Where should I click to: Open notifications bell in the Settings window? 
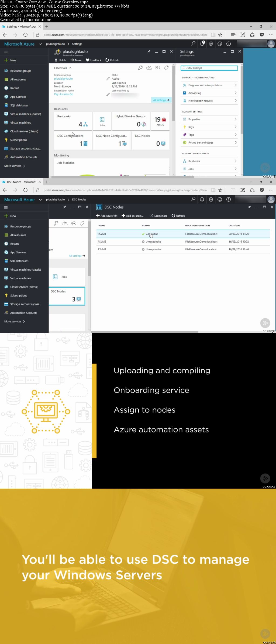coord(202,43)
